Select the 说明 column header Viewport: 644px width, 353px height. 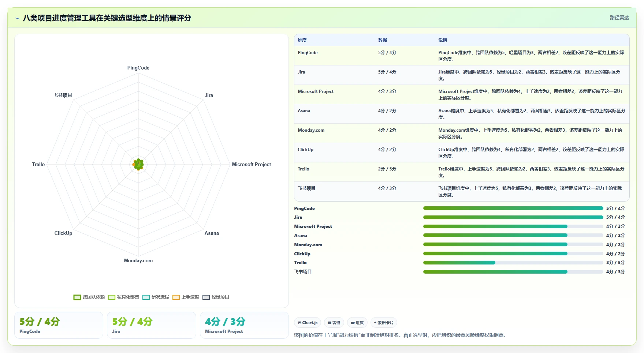tap(443, 40)
